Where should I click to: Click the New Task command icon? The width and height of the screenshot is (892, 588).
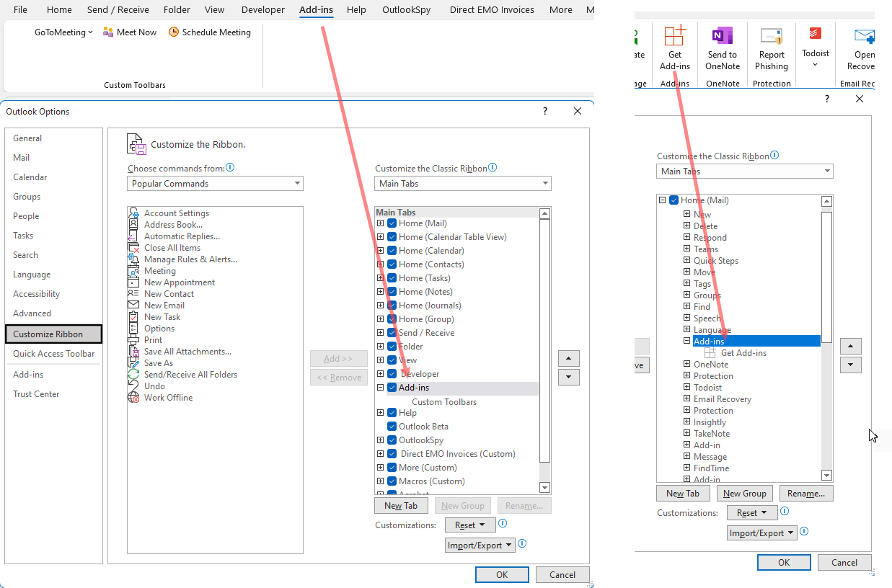[133, 317]
